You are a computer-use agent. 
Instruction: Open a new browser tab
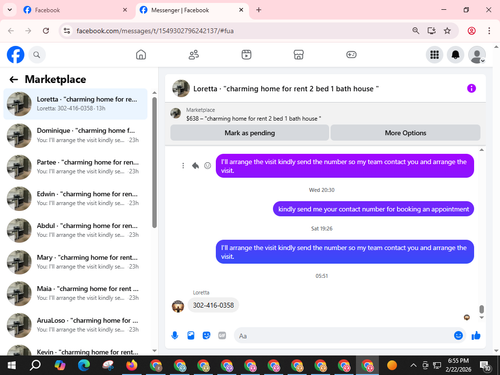[x=259, y=10]
